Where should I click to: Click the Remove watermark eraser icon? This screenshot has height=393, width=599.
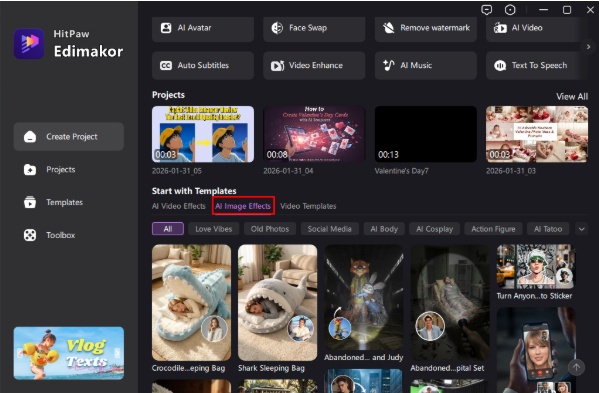[x=389, y=28]
